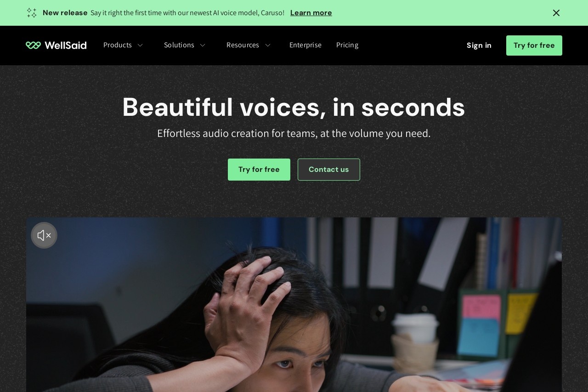Click Try for free in header

(534, 45)
